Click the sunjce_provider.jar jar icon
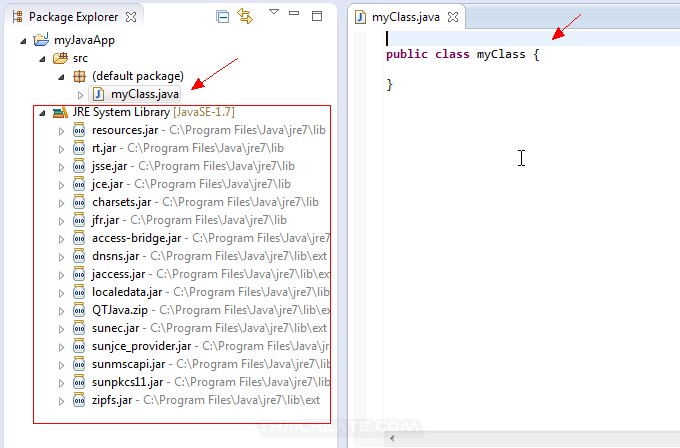Image resolution: width=680 pixels, height=448 pixels. click(79, 346)
